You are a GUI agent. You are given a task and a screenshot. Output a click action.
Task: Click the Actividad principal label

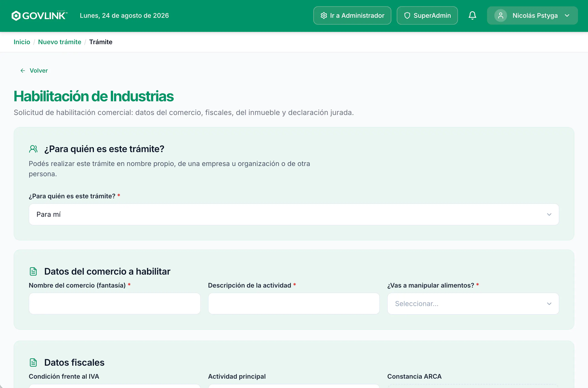(237, 376)
